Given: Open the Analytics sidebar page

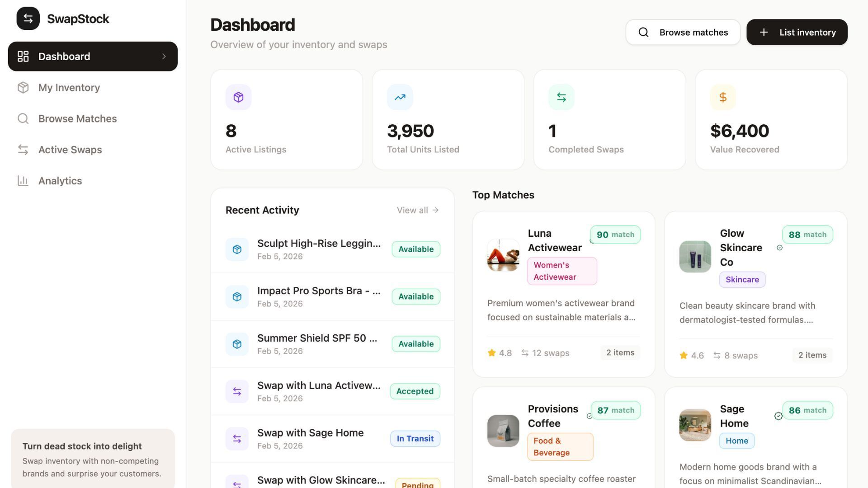Looking at the screenshot, I should (x=60, y=181).
